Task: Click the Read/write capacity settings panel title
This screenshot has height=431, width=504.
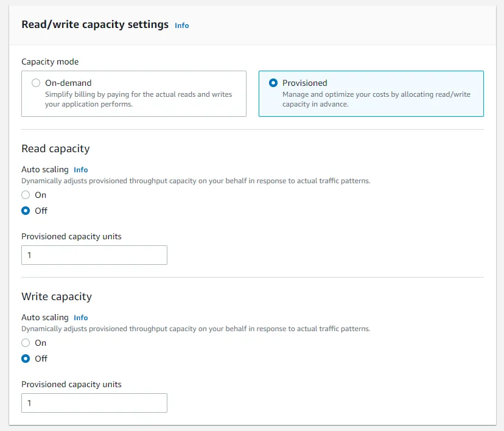Action: click(x=95, y=25)
